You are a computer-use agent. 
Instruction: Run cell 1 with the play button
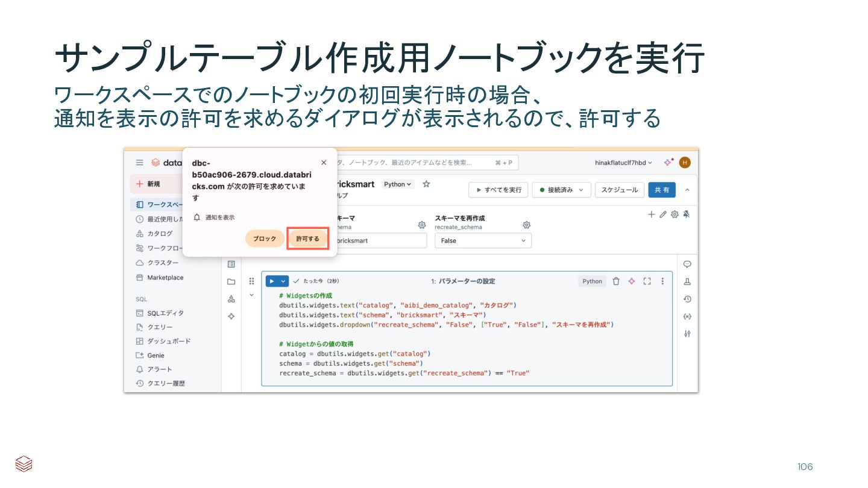tap(272, 281)
